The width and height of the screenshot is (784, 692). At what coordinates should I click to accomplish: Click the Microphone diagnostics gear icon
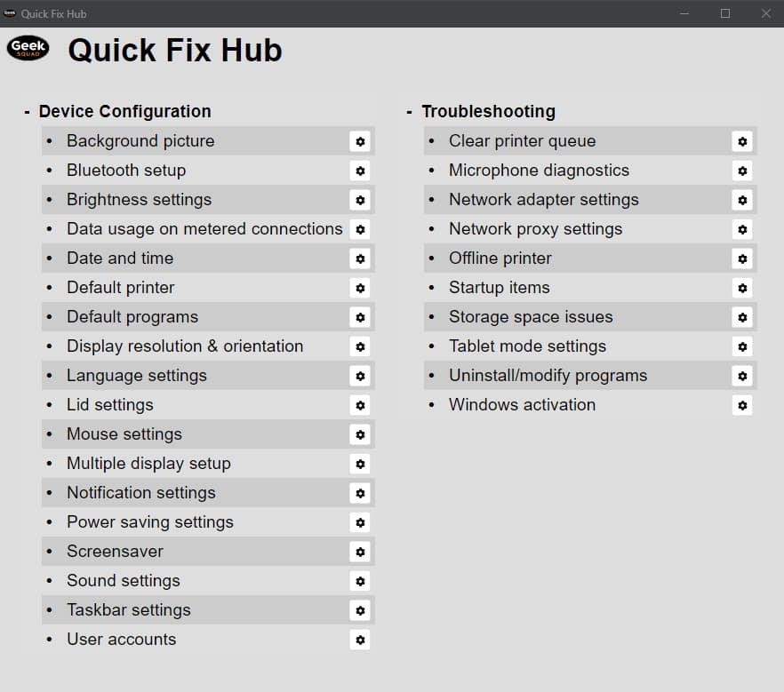(x=742, y=171)
